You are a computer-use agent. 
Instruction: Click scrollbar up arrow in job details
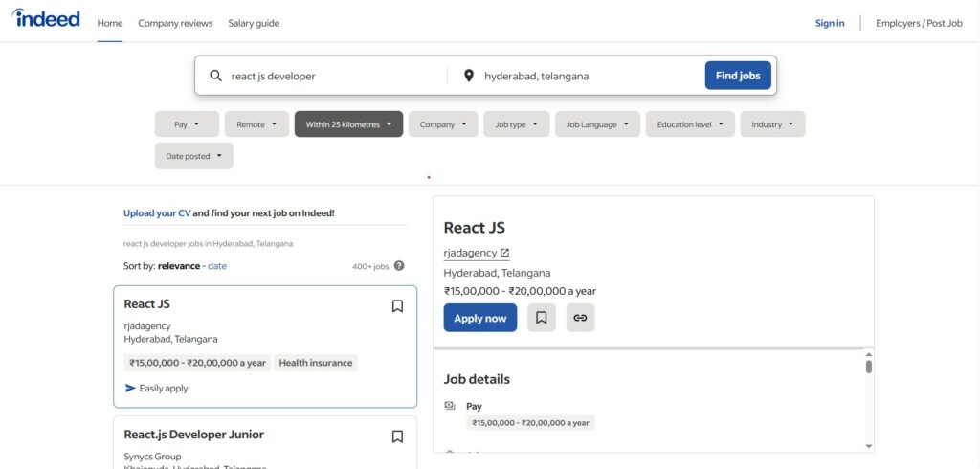(869, 354)
